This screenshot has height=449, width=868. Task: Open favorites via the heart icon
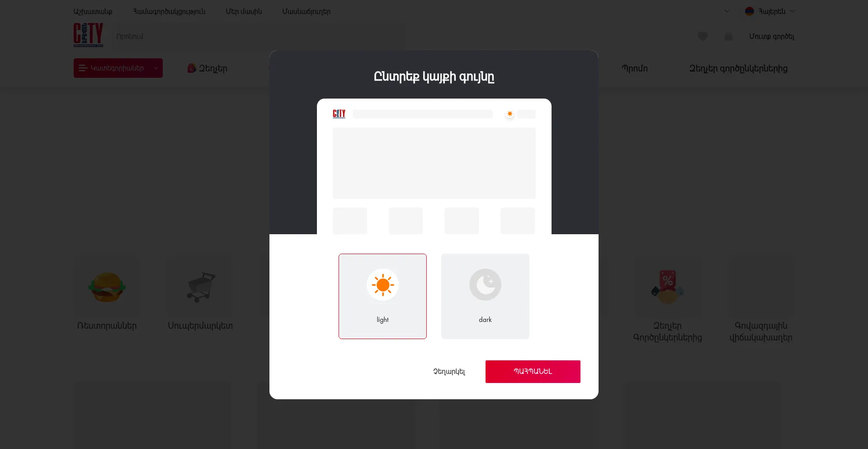click(x=703, y=36)
